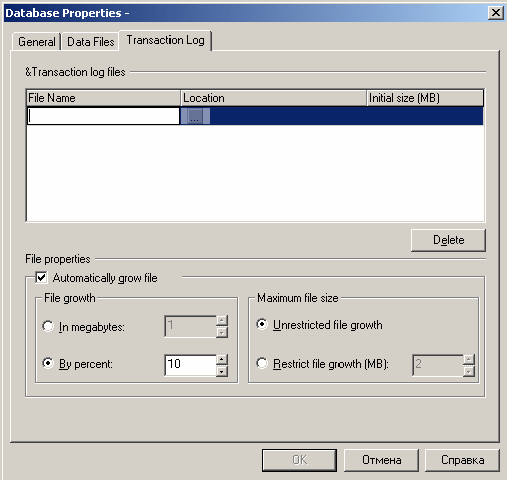Decrease the By percent spinner value
The image size is (508, 481).
222,371
